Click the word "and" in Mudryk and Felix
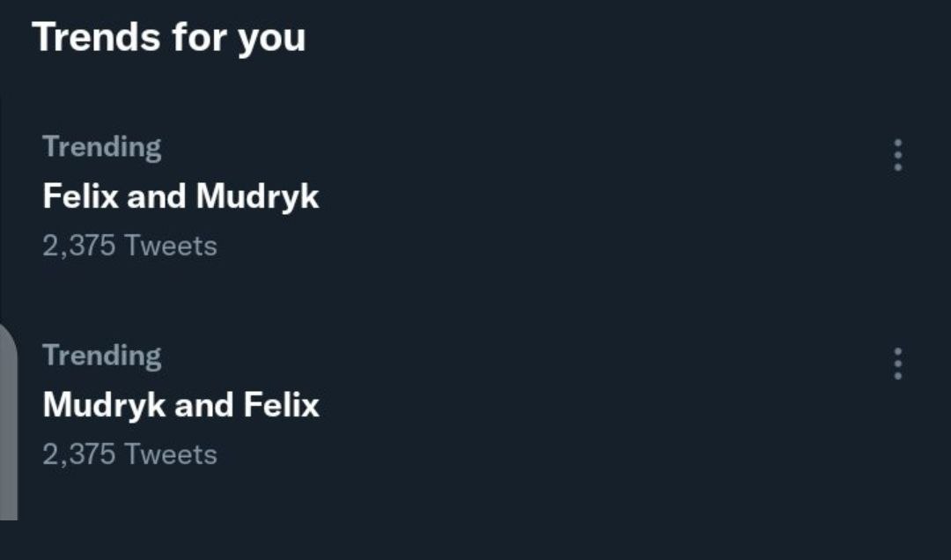951x560 pixels. tap(204, 405)
